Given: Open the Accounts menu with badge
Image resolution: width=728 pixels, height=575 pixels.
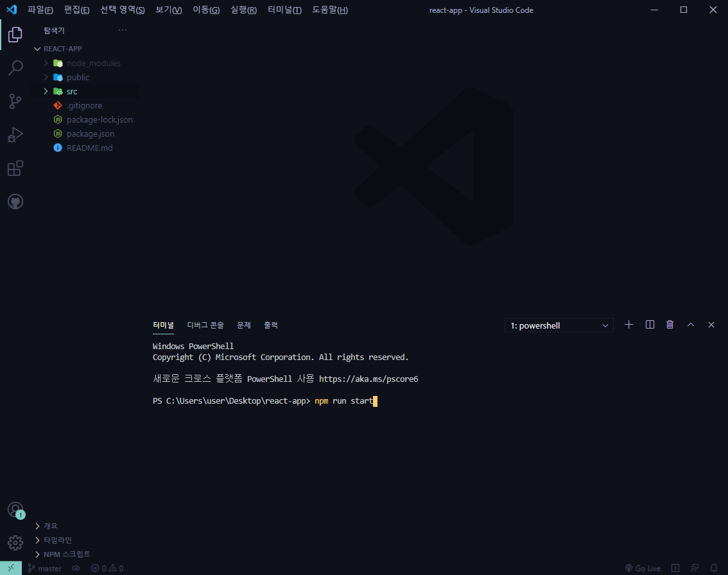Looking at the screenshot, I should click(16, 510).
